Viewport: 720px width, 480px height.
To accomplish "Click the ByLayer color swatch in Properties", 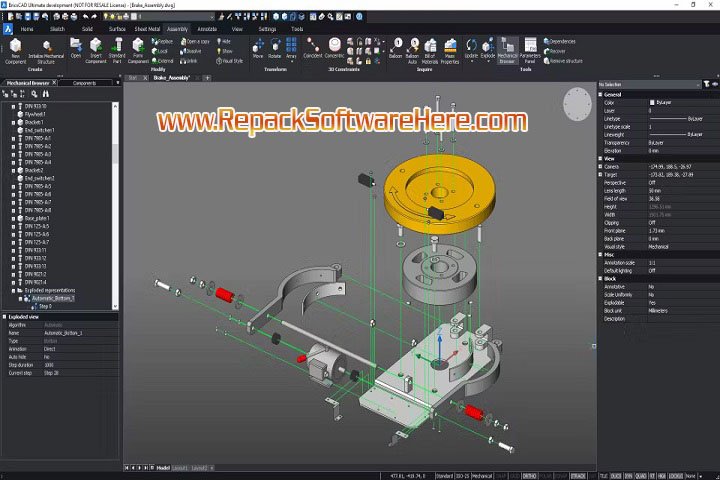I will [x=652, y=102].
